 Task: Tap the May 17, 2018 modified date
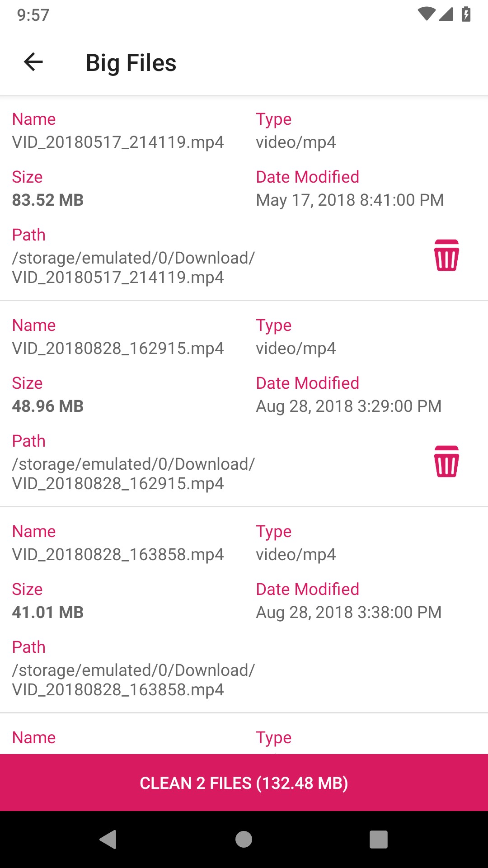click(350, 200)
